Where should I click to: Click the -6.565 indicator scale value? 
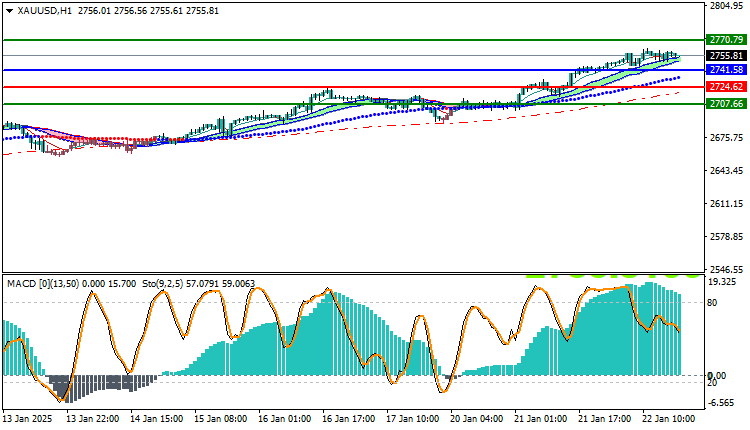(721, 403)
